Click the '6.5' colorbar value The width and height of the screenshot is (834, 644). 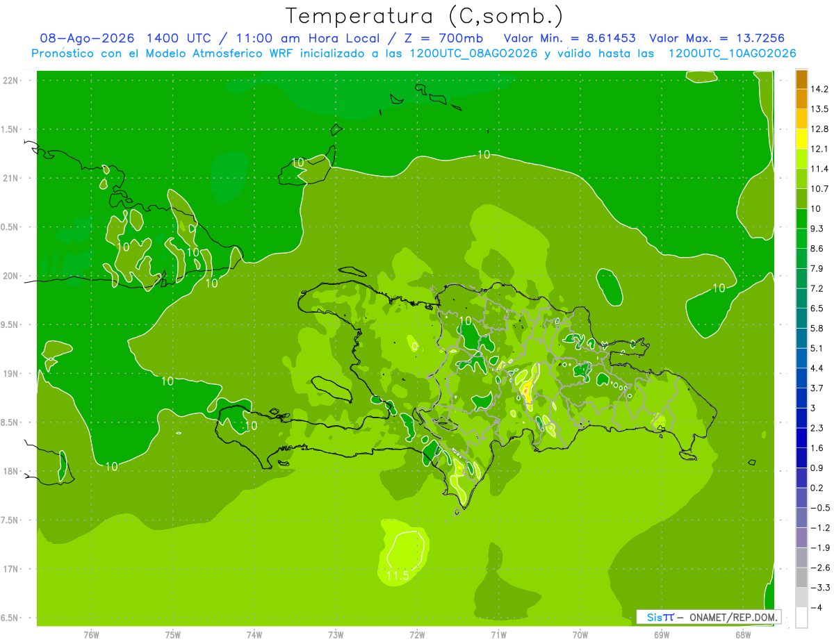click(817, 308)
